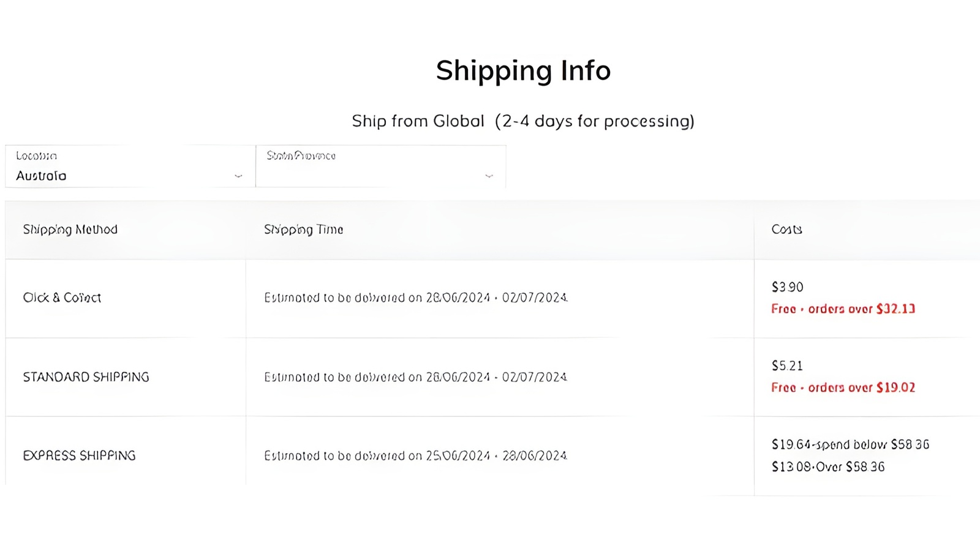Click the free orders over $19.02 link
This screenshot has width=980, height=551.
843,387
